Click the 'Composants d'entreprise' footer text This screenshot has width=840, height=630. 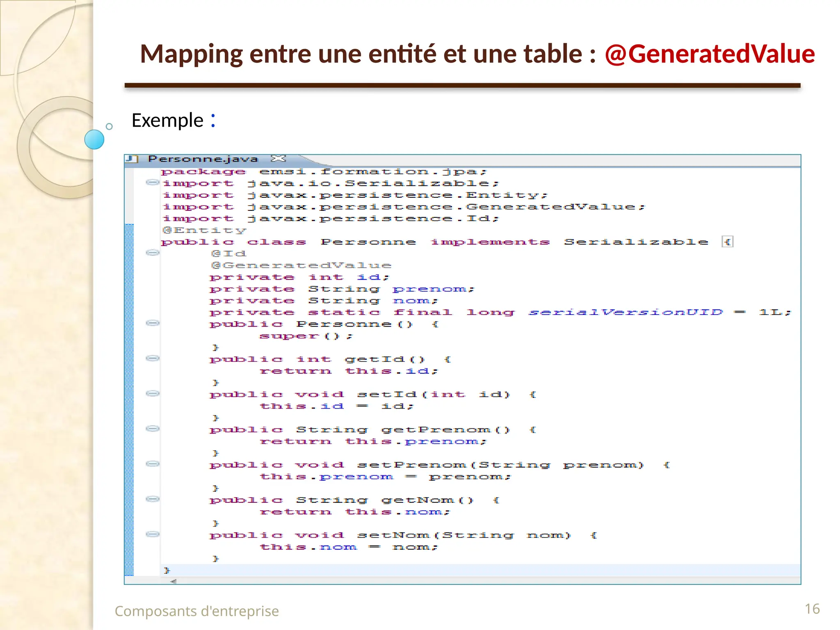pyautogui.click(x=197, y=611)
